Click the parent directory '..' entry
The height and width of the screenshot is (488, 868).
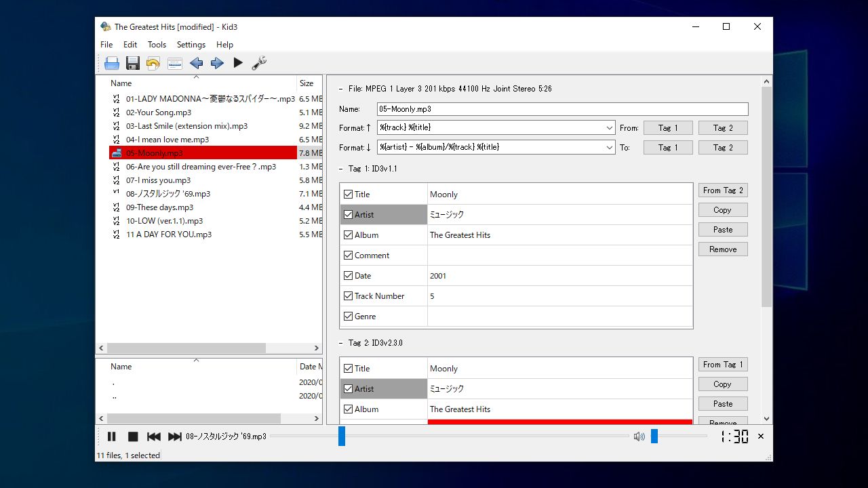pyautogui.click(x=114, y=396)
